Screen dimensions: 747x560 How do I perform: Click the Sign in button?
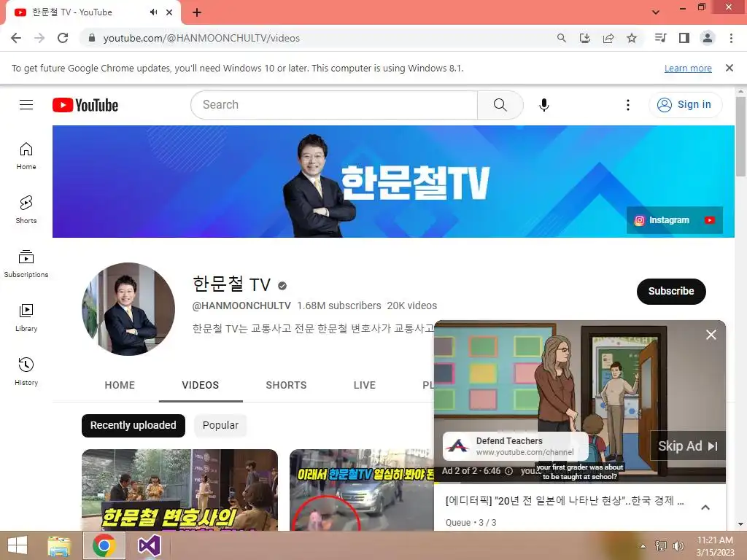point(685,105)
